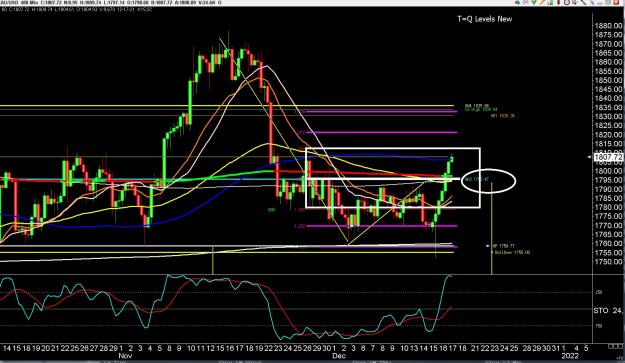Viewport: 625px width, 363px height.
Task: Click the first dark toolbar icon at top right
Action: [x=517, y=3]
